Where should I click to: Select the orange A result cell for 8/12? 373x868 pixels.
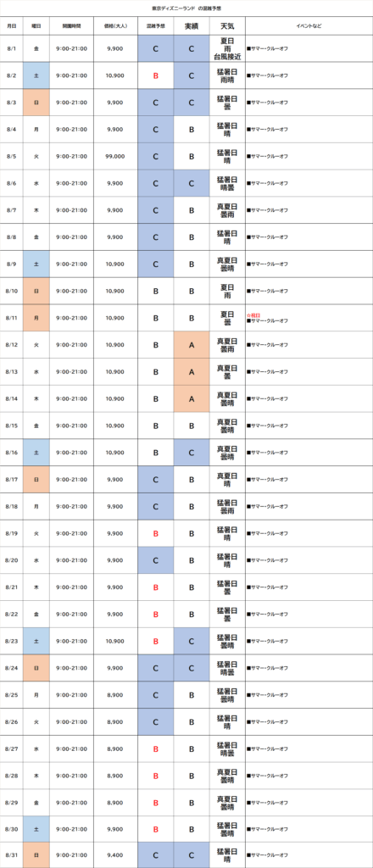[192, 345]
